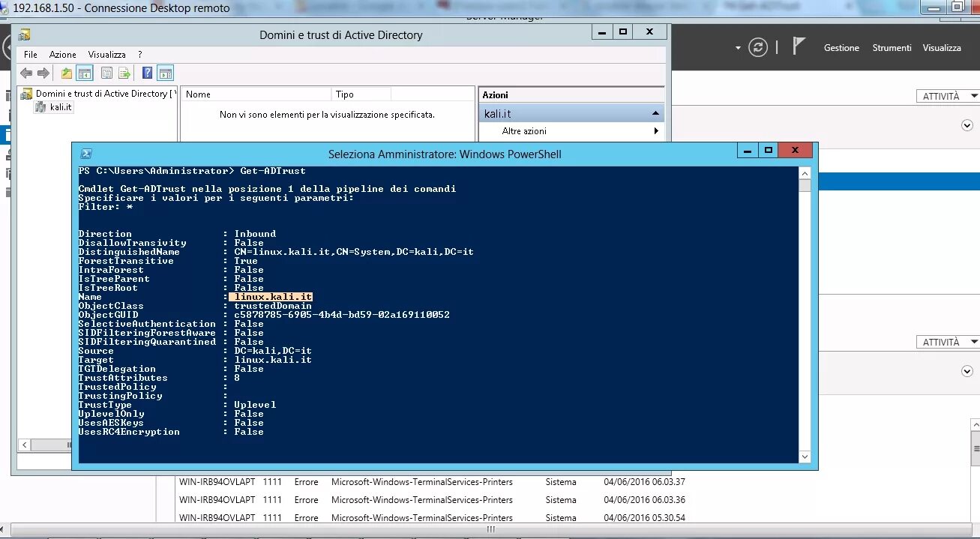Viewport: 980px width, 539px height.
Task: Toggle the Show/Hide action pane icon
Action: tap(166, 73)
